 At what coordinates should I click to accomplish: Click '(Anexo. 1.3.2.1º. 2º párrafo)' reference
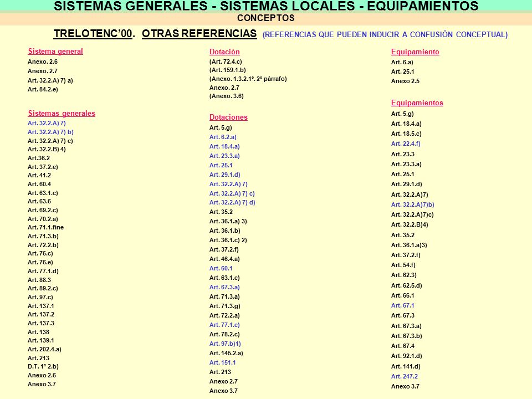[248, 79]
